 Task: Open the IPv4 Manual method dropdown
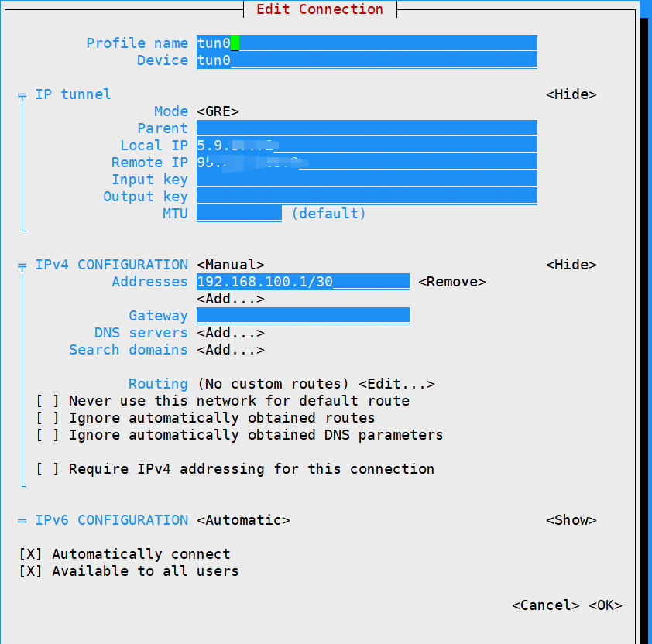click(x=230, y=265)
